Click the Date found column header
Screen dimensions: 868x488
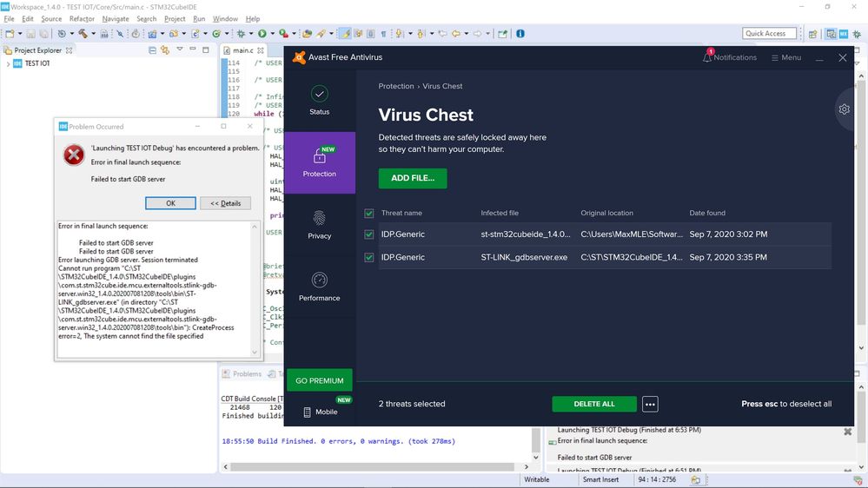[x=707, y=213]
